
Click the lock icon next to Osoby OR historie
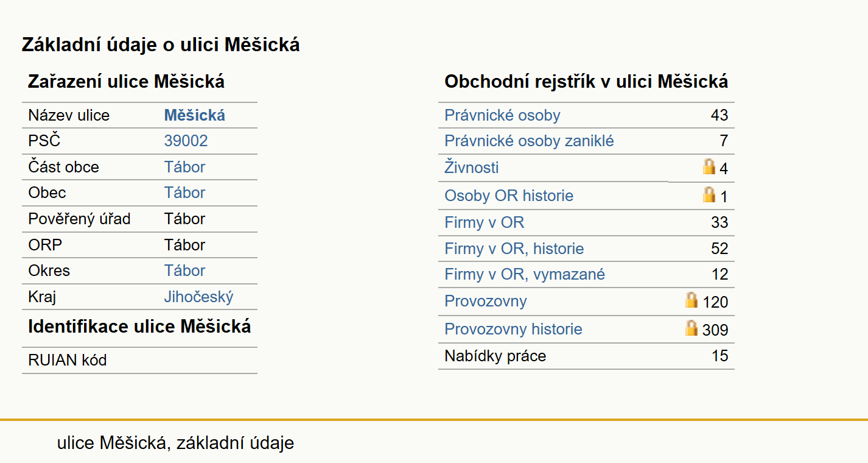(709, 194)
